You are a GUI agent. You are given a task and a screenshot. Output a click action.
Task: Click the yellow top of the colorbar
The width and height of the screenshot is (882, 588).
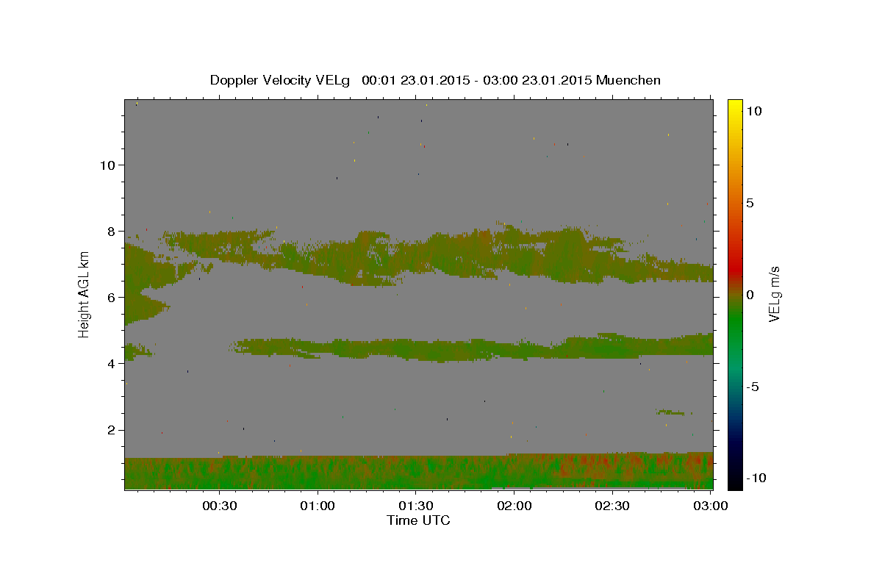[x=735, y=104]
